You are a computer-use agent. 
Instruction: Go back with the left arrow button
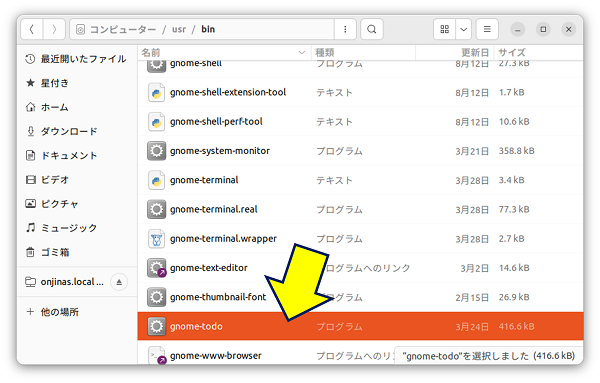(32, 29)
